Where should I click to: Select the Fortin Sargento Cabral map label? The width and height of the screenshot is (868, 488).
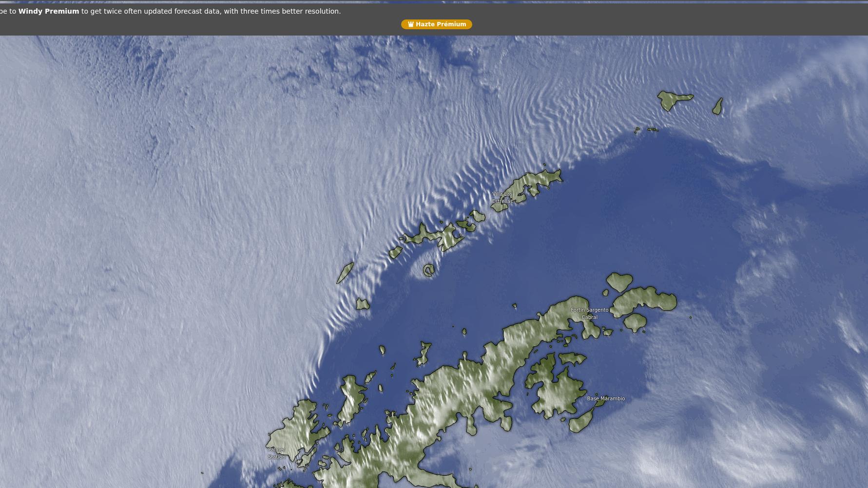click(x=589, y=313)
